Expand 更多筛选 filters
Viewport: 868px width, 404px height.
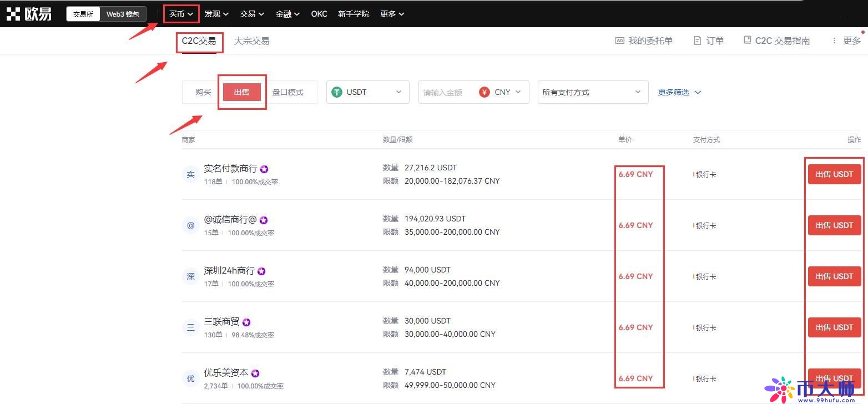click(678, 92)
